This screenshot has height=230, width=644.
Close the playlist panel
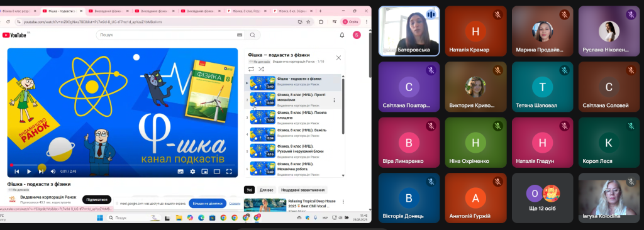338,58
